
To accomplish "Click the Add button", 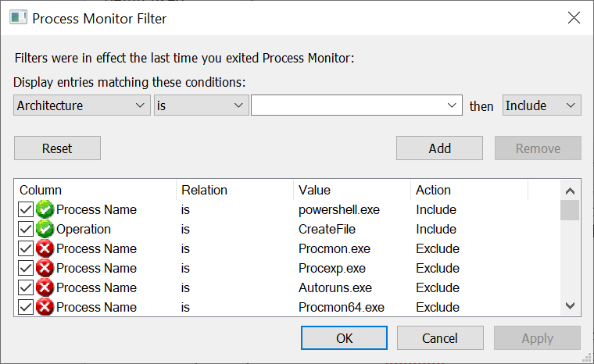I will coord(439,148).
